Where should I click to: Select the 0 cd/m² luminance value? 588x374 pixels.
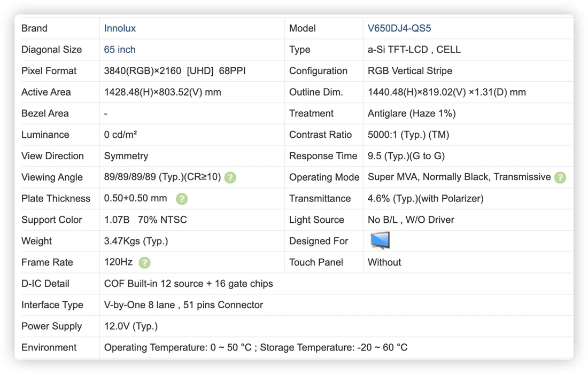[x=120, y=135]
